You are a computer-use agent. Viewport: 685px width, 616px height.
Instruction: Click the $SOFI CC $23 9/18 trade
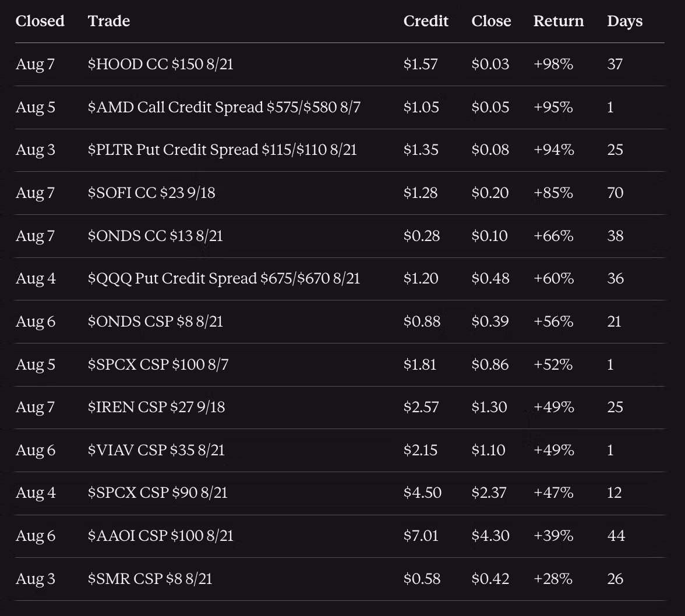click(151, 193)
